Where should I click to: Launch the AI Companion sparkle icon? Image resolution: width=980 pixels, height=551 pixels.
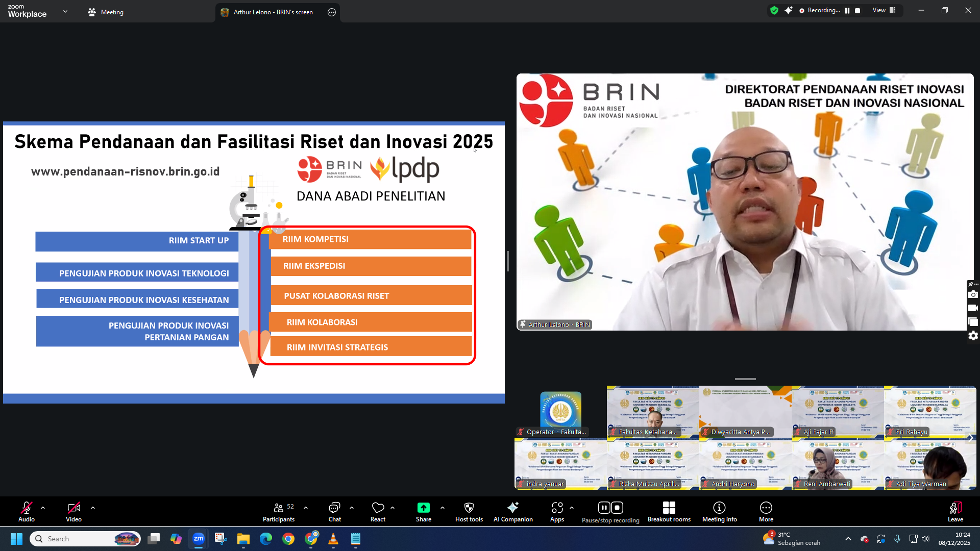click(512, 508)
